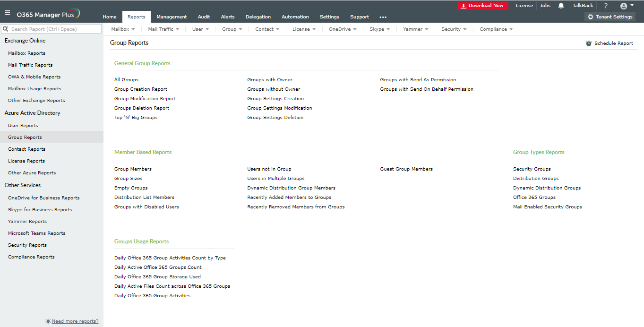
Task: Open the All Groups report
Action: click(126, 80)
